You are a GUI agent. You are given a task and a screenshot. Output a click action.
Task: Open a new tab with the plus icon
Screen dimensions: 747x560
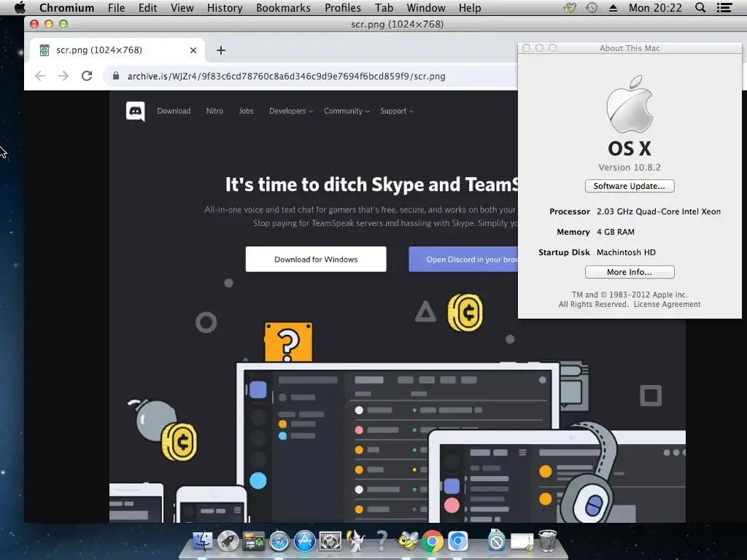pyautogui.click(x=221, y=50)
